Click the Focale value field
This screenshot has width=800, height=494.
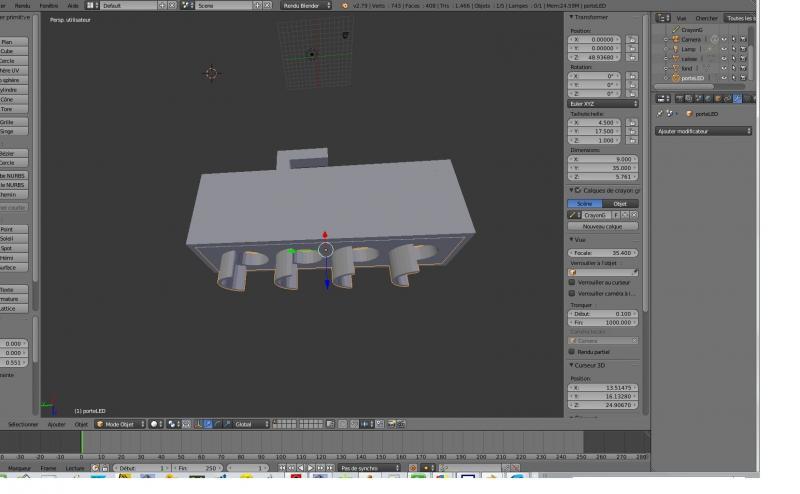(602, 253)
